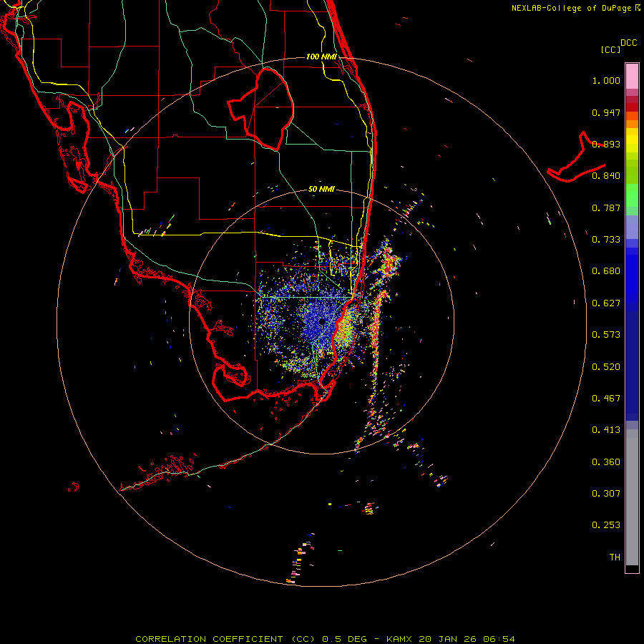
Task: Select the 0.573 legend value
Action: (x=606, y=335)
